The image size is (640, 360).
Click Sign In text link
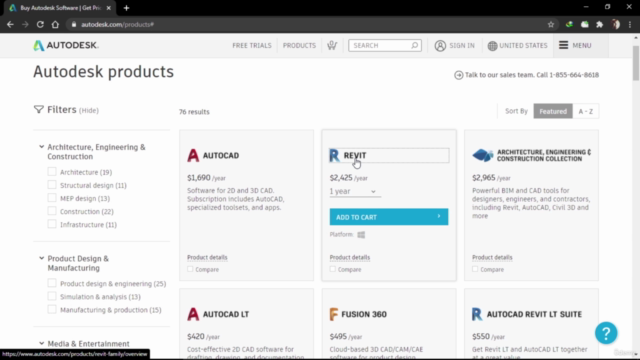click(462, 45)
